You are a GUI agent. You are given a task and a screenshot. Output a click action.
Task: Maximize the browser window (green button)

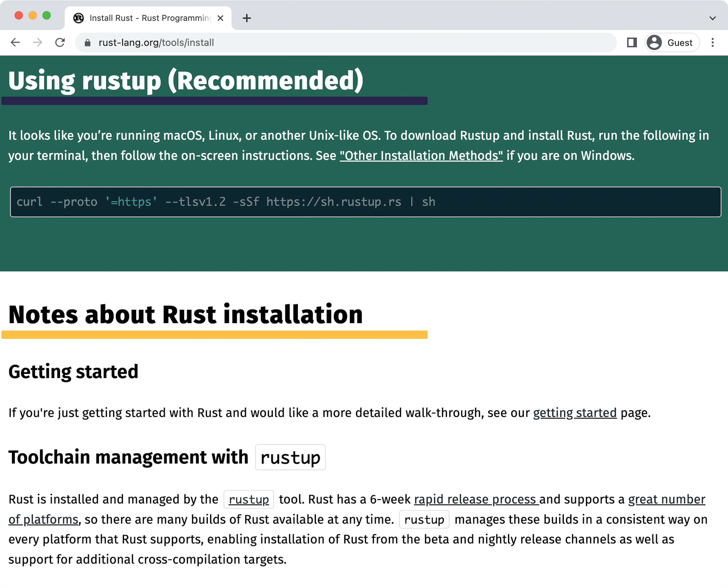click(46, 16)
